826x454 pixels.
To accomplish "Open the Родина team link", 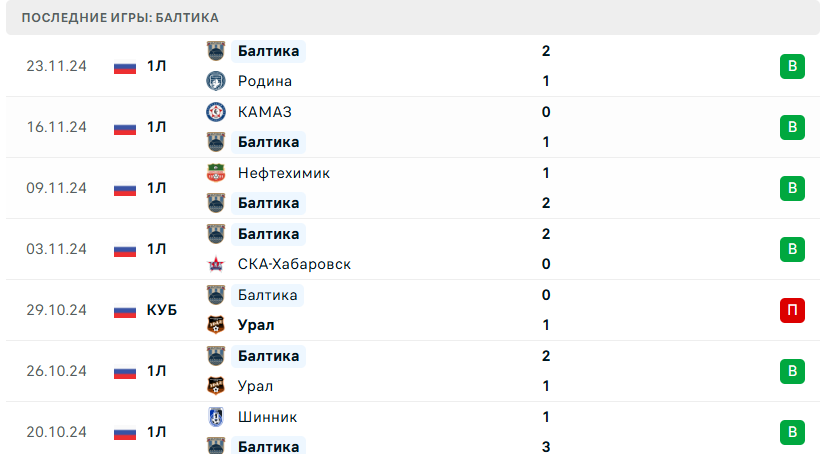I will tap(265, 81).
